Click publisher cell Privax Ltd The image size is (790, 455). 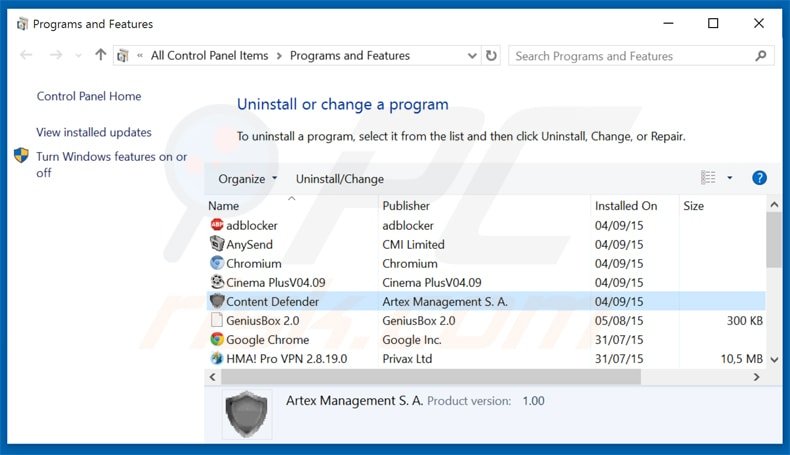pos(407,359)
